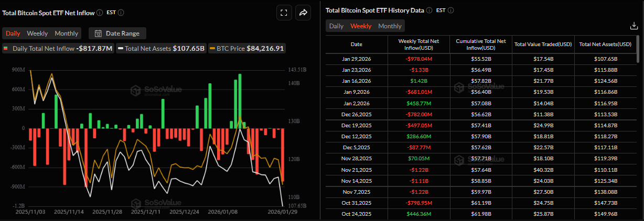Click the calendar icon in Date Range
The image size is (644, 221).
pos(98,34)
